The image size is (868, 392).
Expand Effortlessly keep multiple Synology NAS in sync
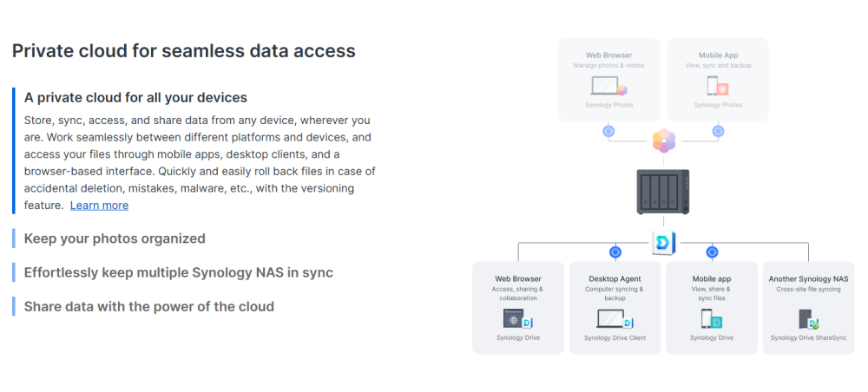[178, 272]
